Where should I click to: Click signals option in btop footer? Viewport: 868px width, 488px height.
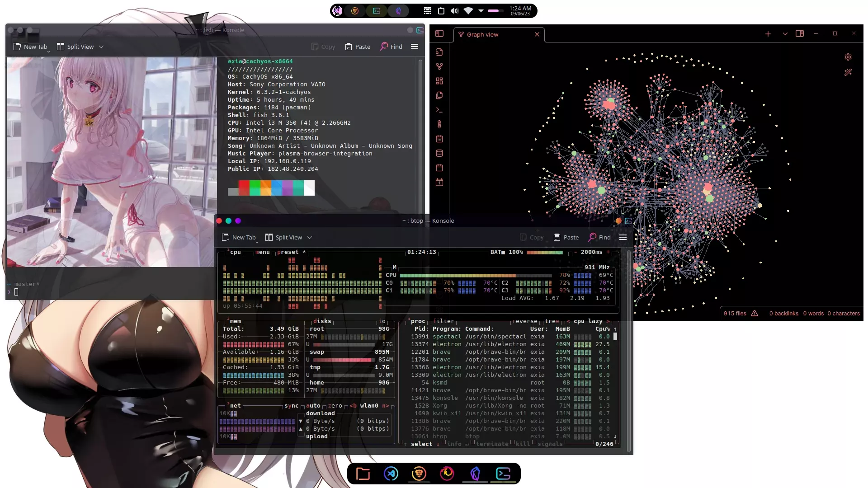(550, 444)
